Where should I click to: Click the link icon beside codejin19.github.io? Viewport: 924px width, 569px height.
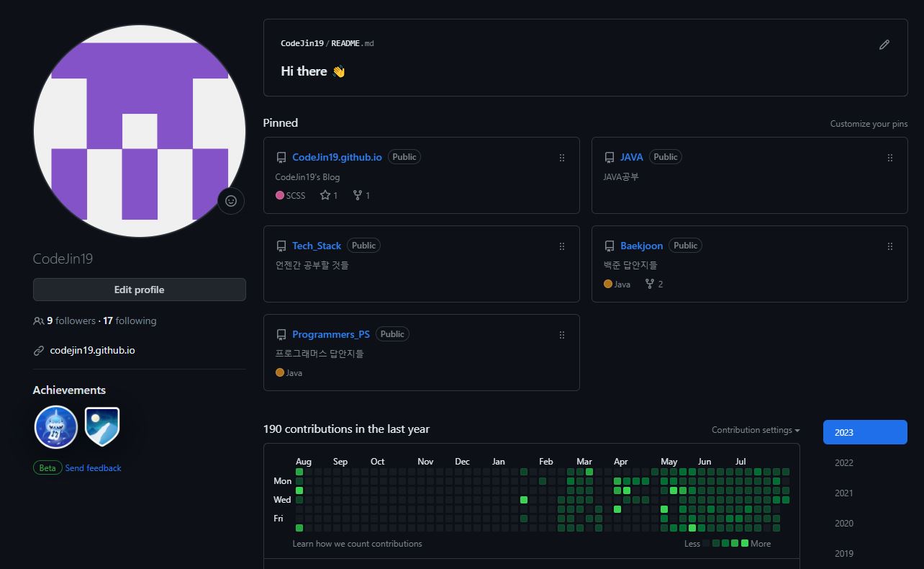(x=37, y=350)
